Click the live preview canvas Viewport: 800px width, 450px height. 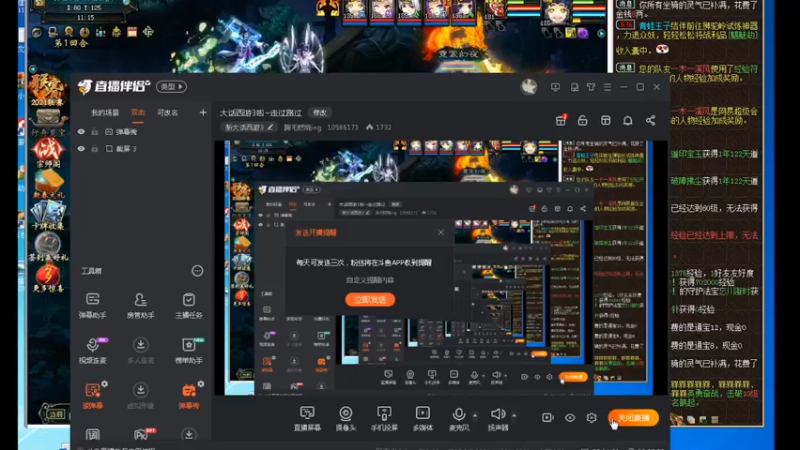[x=440, y=268]
